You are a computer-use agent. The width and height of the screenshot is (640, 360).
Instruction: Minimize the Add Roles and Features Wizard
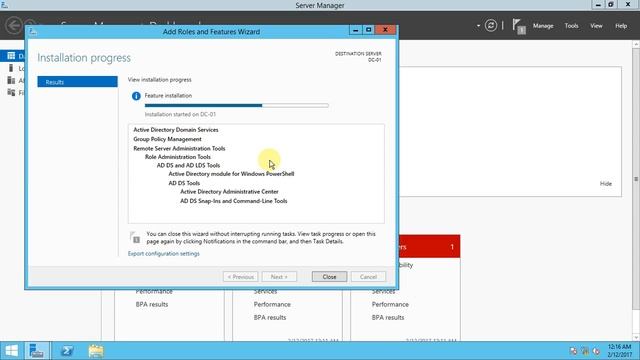point(355,30)
